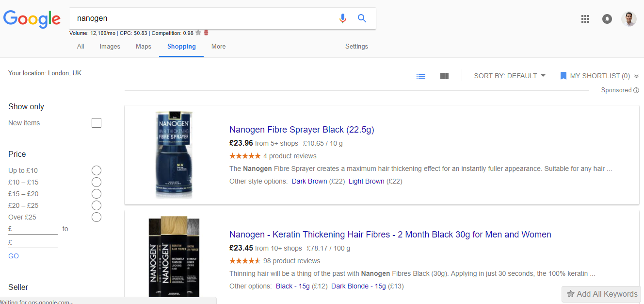Open the All results tab
Screen dimensions: 644x304
tap(80, 47)
